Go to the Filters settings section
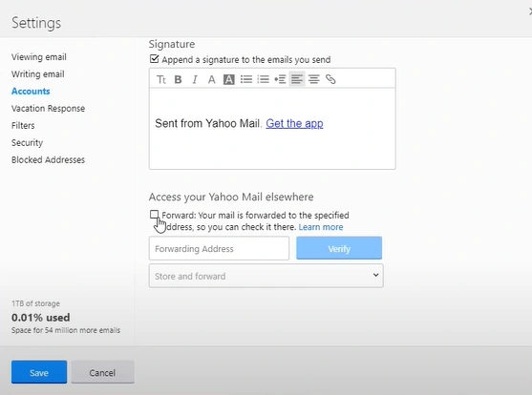The width and height of the screenshot is (532, 395). coord(23,125)
